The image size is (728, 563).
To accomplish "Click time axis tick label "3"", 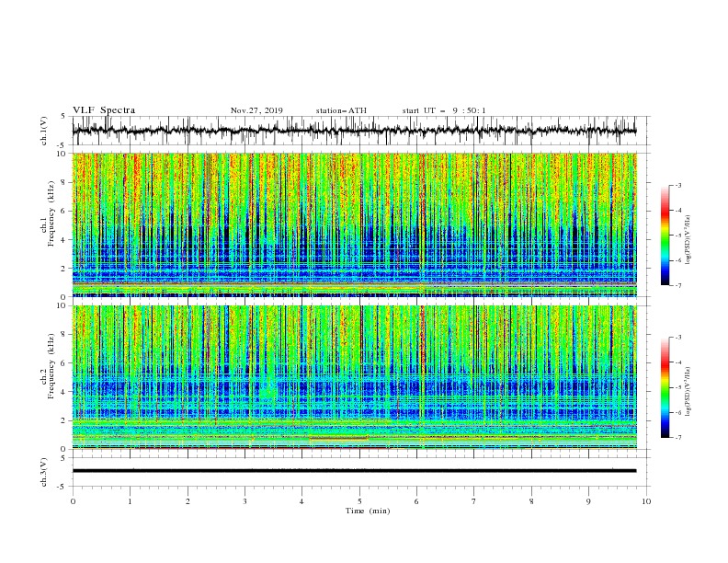I will [x=245, y=501].
